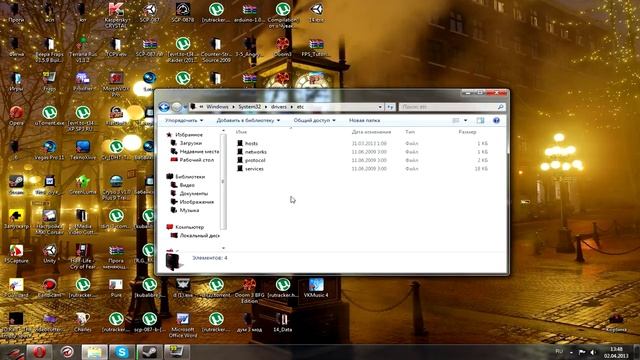Select the VKMusic 4 desktop icon
This screenshot has width=640, height=360.
[x=316, y=288]
